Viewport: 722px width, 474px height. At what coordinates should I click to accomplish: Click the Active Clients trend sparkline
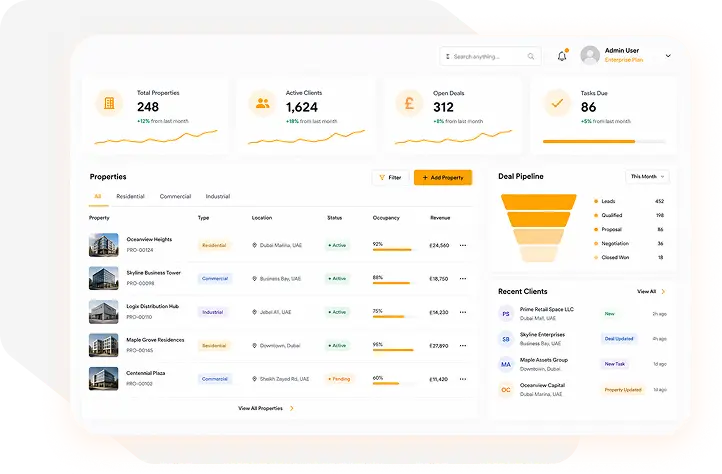(x=306, y=137)
